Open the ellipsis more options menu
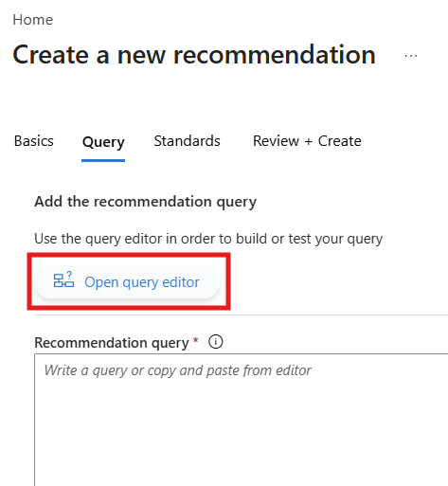This screenshot has width=448, height=486. point(411,56)
